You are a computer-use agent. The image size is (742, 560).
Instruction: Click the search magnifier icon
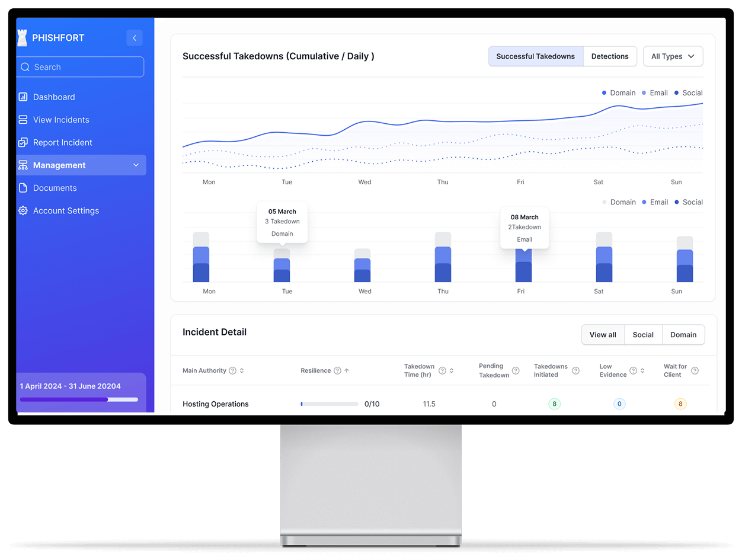pos(25,67)
